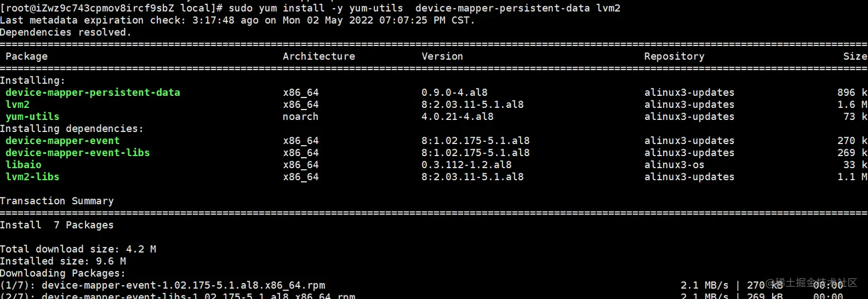
Task: Click the lvm2-libs dependency name
Action: click(32, 177)
